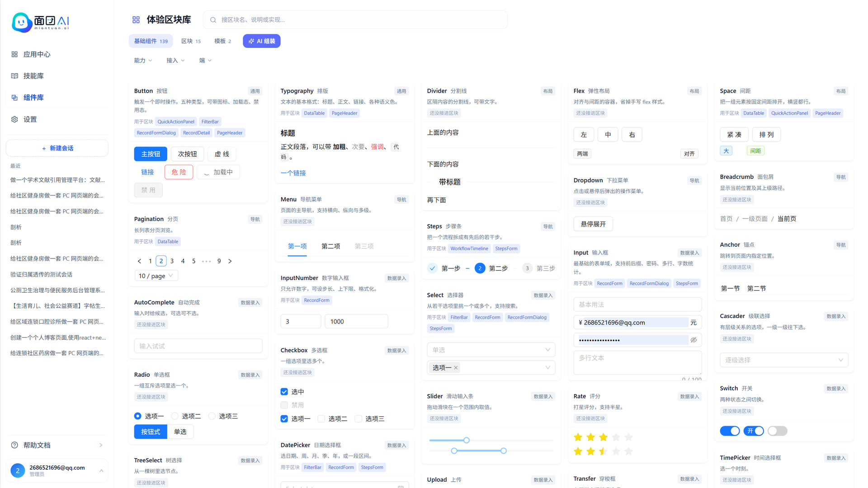Open the 端 filter dropdown
The width and height of the screenshot is (868, 488).
pos(205,61)
